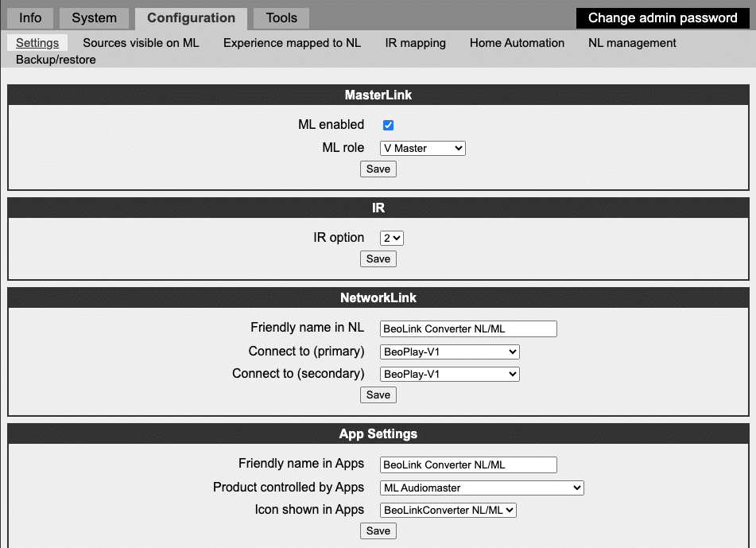The width and height of the screenshot is (756, 548).
Task: Click the IR option label
Action: coord(339,237)
